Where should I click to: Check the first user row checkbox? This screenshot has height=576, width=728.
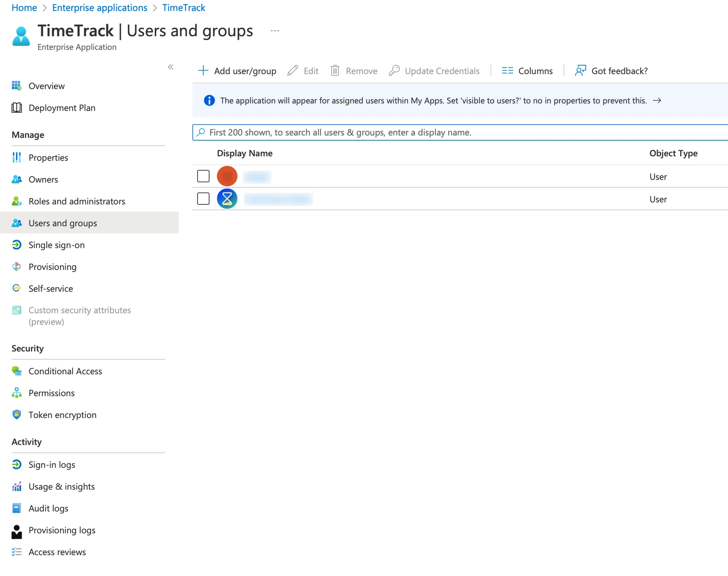coord(203,176)
